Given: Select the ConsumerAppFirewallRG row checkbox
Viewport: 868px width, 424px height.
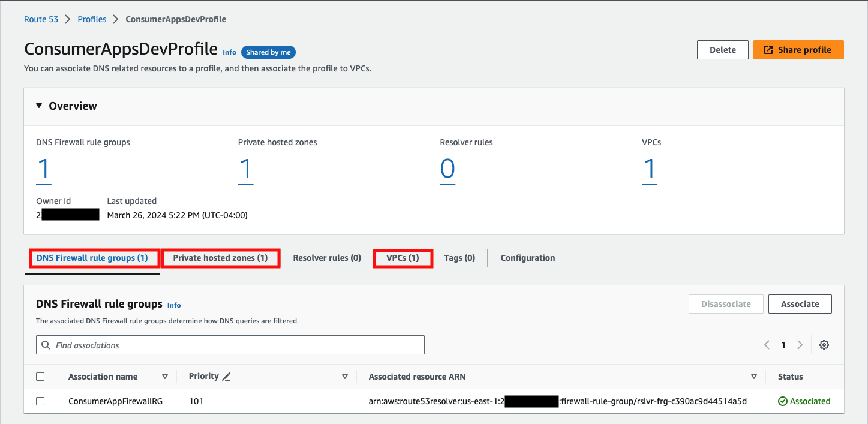Looking at the screenshot, I should [40, 401].
